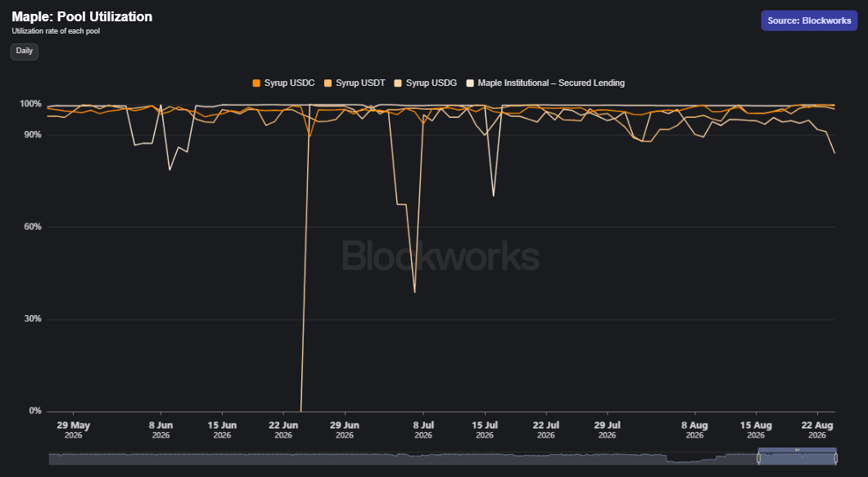Click the Maple: Pool Utilization title
Viewport: 868px width, 477px height.
pyautogui.click(x=82, y=16)
